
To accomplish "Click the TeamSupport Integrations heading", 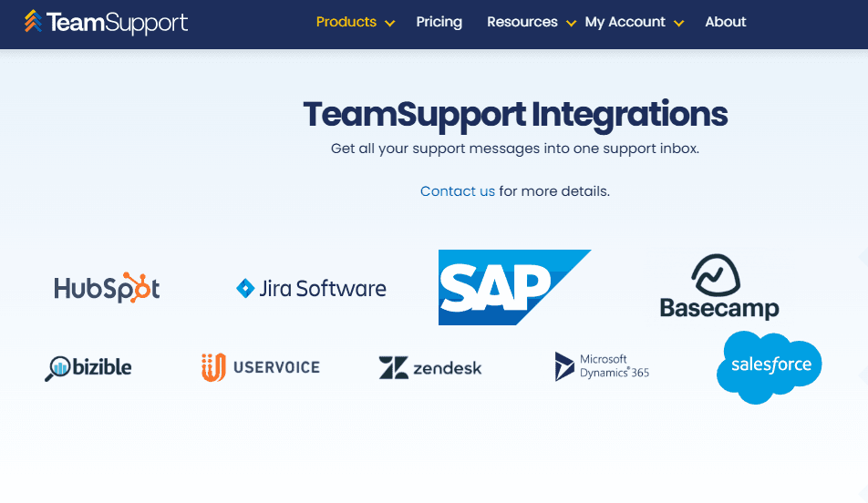I will (x=515, y=115).
